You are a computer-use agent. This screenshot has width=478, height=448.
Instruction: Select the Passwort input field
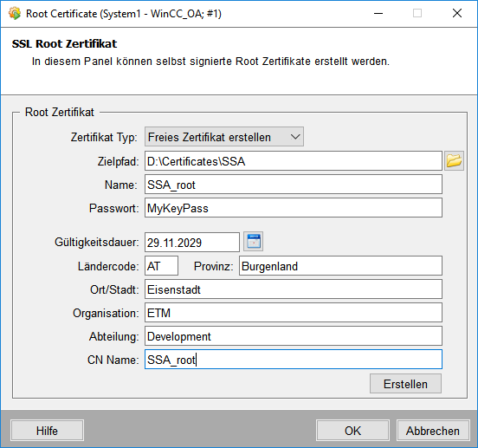pos(294,208)
